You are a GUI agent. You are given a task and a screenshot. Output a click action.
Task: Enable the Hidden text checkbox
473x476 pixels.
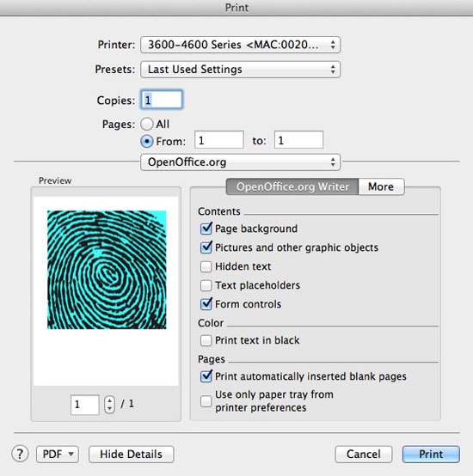coord(206,266)
